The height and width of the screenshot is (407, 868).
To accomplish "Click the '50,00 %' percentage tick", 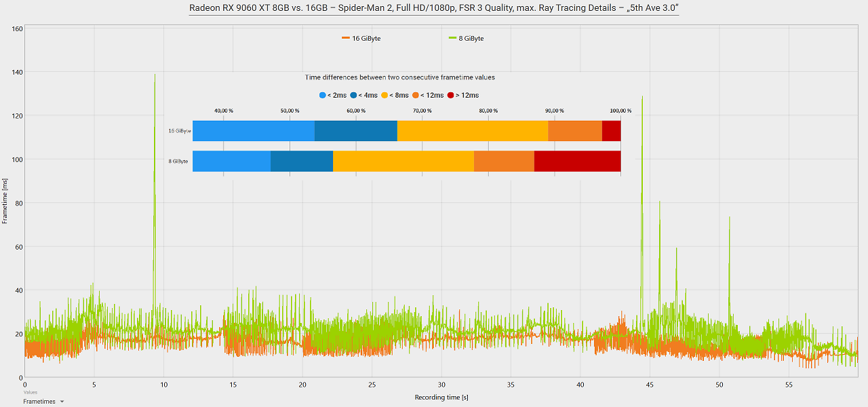I will (x=290, y=111).
